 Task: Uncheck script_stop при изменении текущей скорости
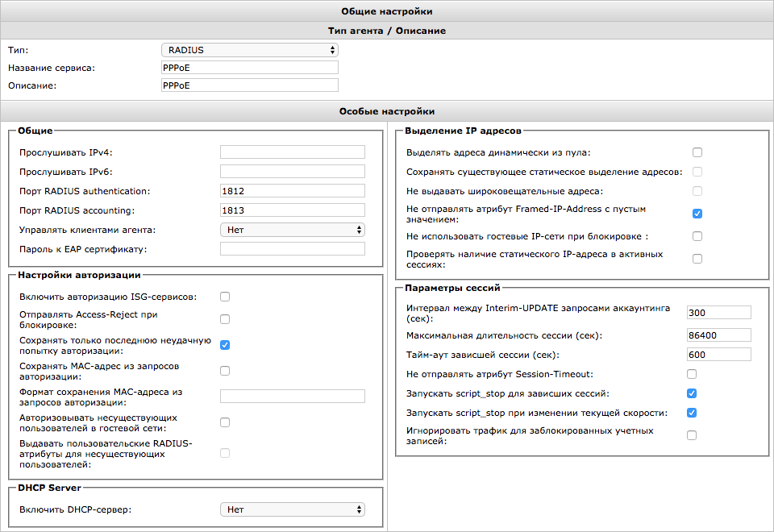[692, 413]
